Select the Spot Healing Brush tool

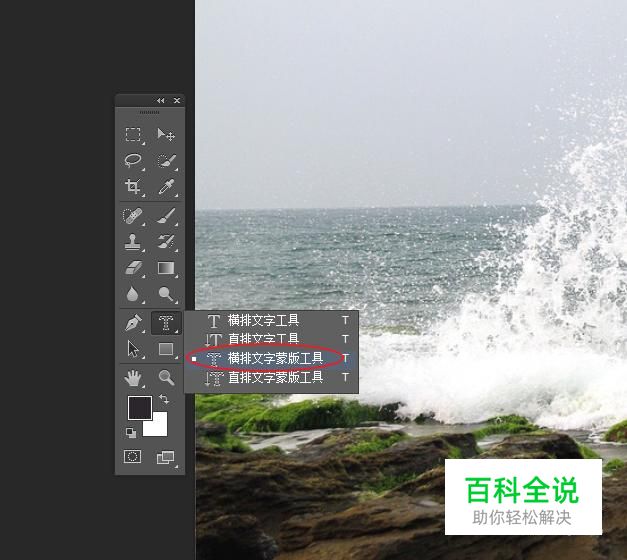click(133, 216)
